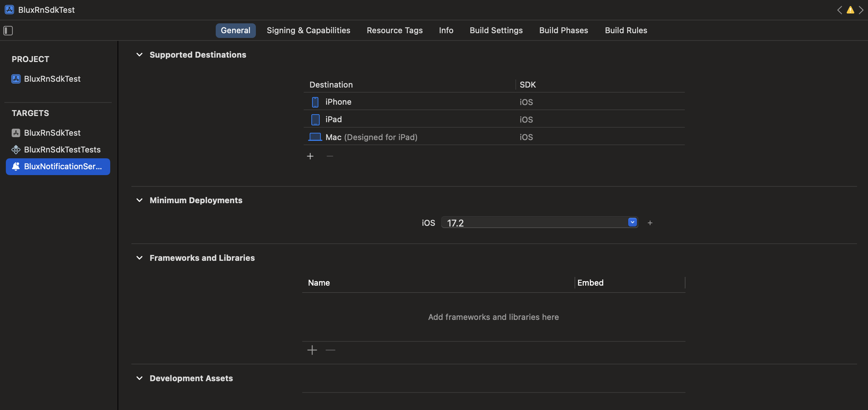The width and height of the screenshot is (868, 410).
Task: Click the iPhone device icon
Action: (x=315, y=102)
